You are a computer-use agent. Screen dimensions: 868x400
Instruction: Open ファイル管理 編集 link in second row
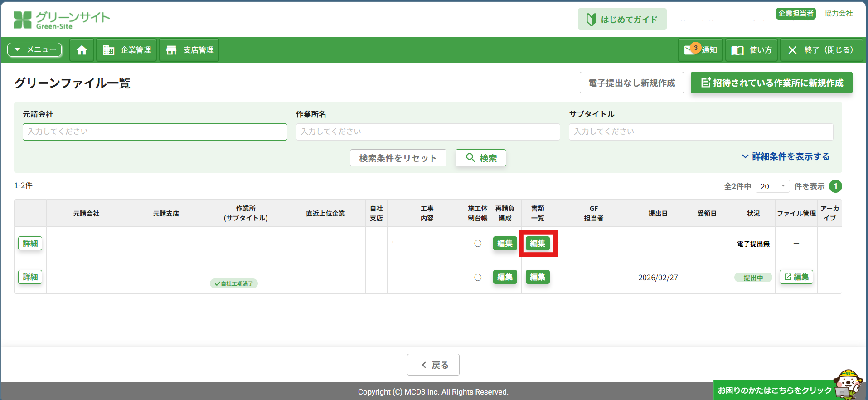click(x=796, y=277)
